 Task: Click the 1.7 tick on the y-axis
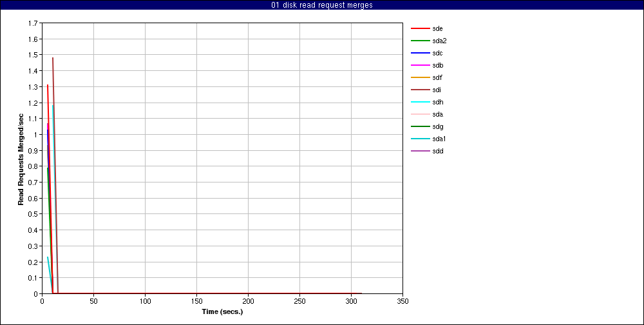[x=32, y=23]
